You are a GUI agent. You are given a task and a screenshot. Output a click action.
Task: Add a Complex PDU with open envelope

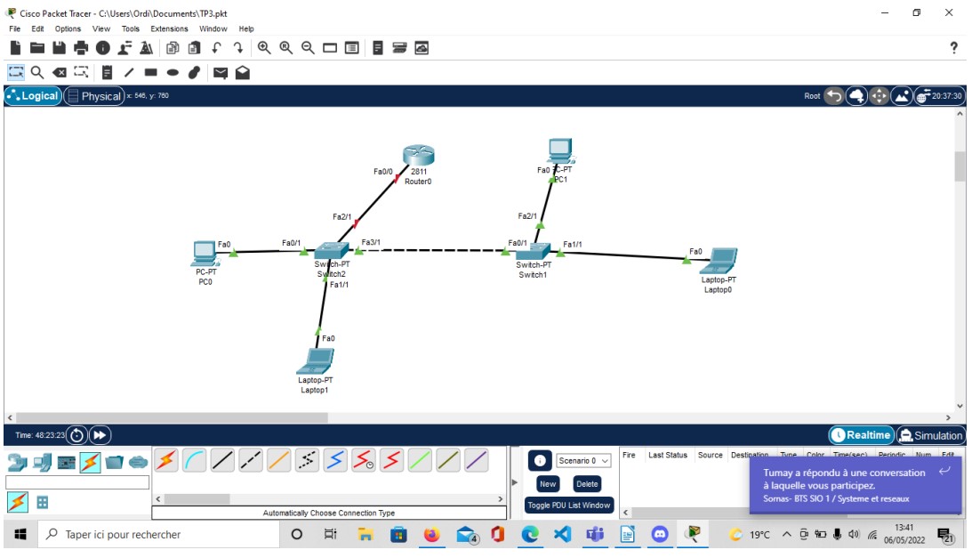[243, 73]
